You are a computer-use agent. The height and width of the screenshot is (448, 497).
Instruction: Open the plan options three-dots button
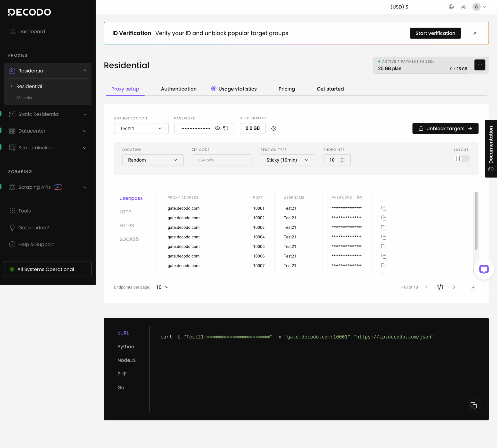480,65
